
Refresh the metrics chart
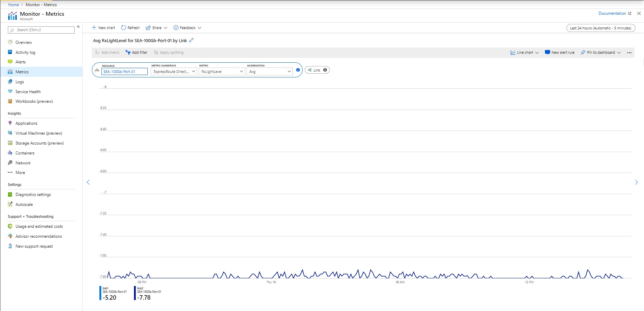130,28
